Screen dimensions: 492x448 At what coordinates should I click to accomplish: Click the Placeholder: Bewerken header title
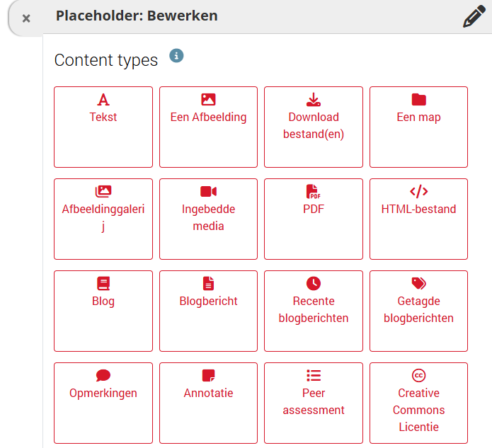click(137, 16)
